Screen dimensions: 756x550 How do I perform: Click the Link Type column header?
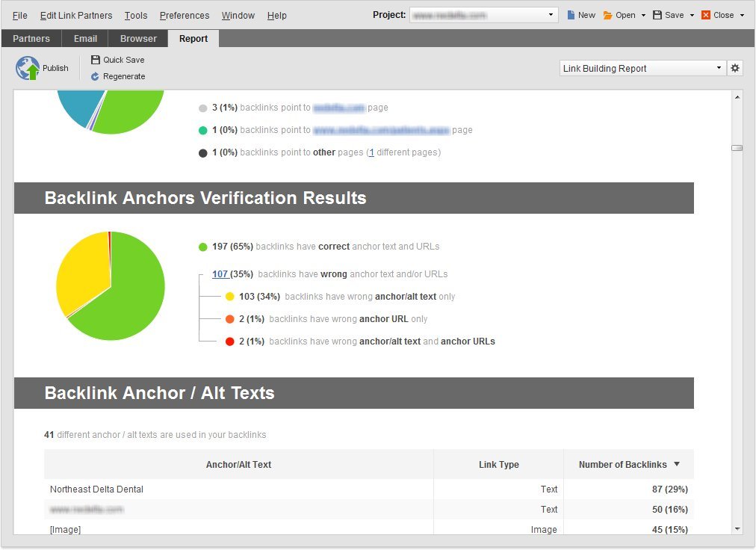(x=498, y=464)
